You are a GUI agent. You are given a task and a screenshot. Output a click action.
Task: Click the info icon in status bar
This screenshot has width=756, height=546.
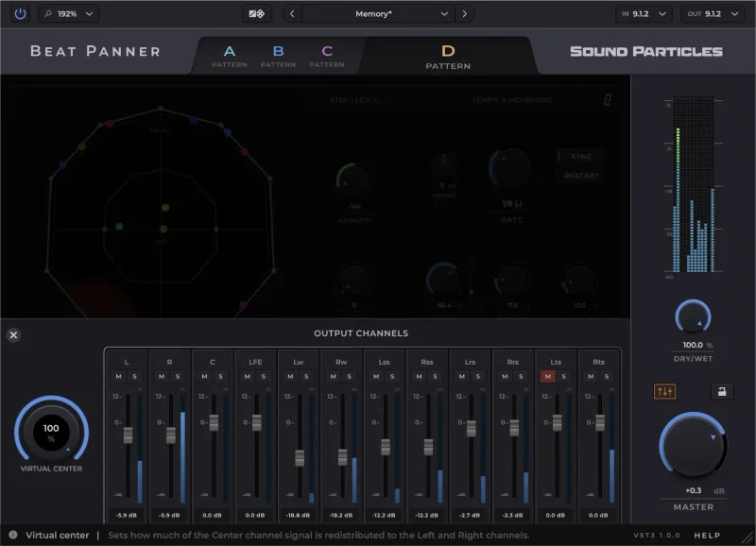point(13,535)
